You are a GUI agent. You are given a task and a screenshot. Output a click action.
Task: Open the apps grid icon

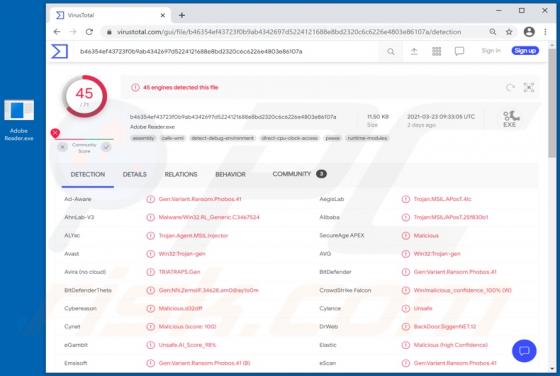[x=436, y=51]
